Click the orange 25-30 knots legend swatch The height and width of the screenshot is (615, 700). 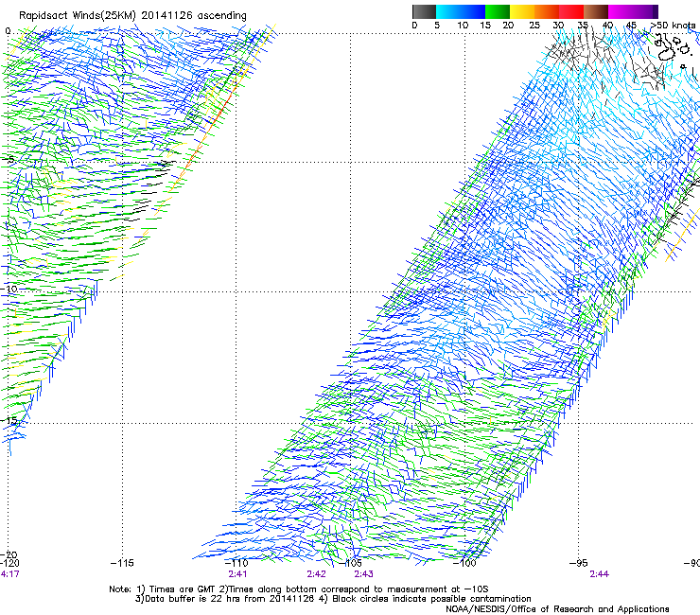tap(546, 11)
